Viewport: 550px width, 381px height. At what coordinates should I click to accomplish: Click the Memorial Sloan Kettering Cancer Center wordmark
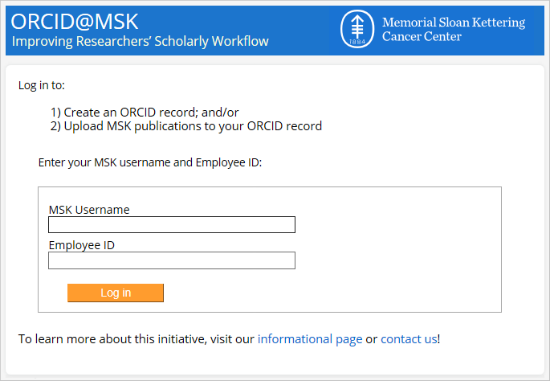454,29
